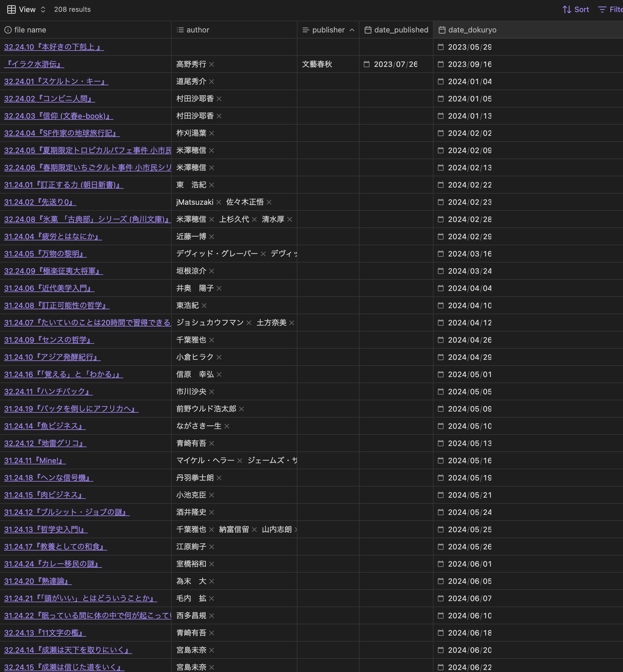Screen dimensions: 623x672
Task: Click the author column list icon
Action: point(180,30)
